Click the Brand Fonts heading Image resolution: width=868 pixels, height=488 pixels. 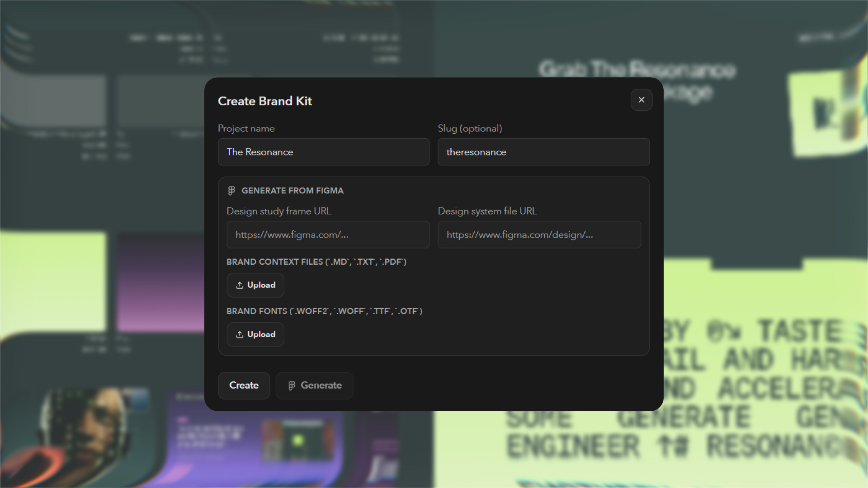pos(324,311)
